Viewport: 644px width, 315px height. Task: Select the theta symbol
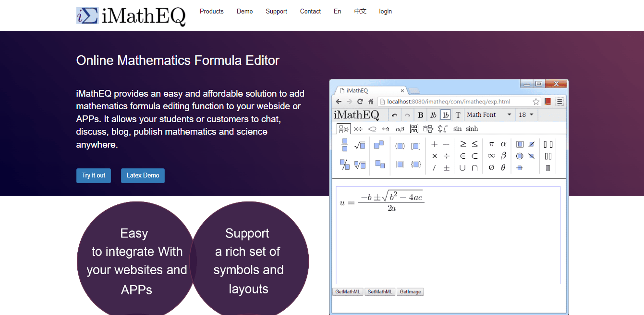(x=503, y=167)
